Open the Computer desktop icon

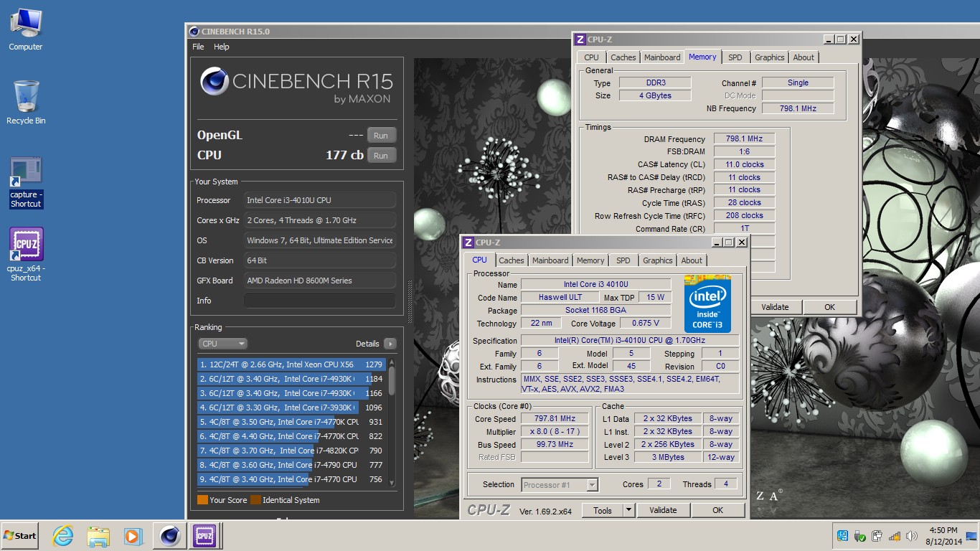[x=26, y=30]
